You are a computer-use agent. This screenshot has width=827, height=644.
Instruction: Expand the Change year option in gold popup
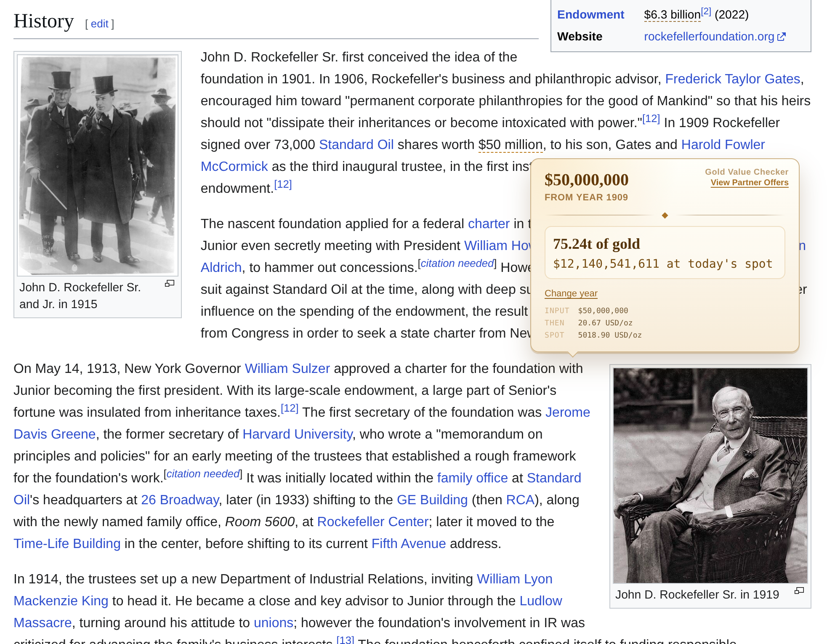pyautogui.click(x=571, y=293)
